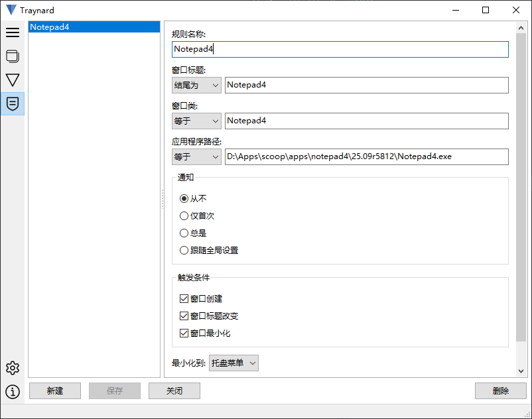
Task: Select the 仅首次 notification option
Action: click(x=184, y=215)
